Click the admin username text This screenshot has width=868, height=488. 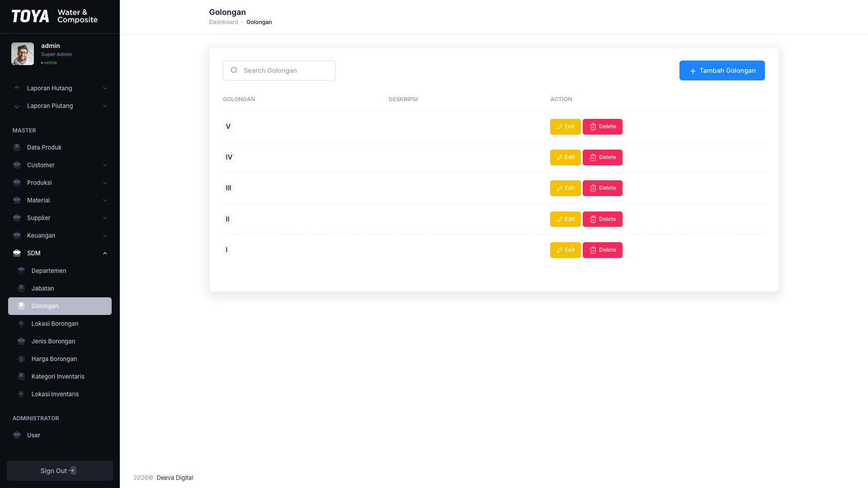[51, 46]
